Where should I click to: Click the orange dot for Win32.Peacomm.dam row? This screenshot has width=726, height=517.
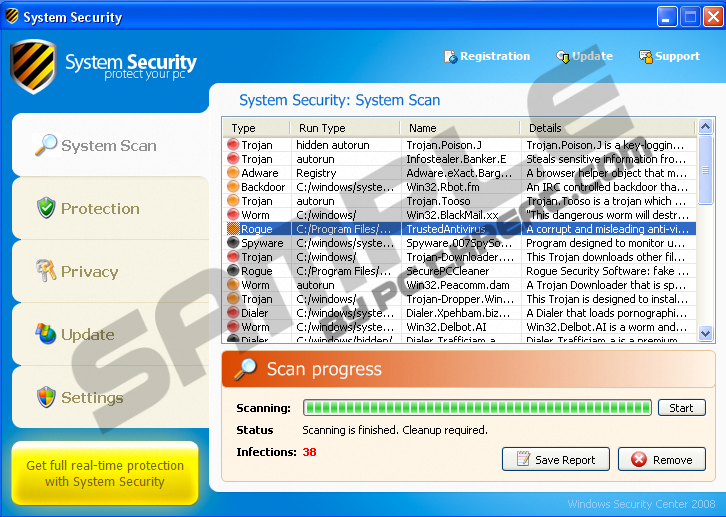(233, 285)
